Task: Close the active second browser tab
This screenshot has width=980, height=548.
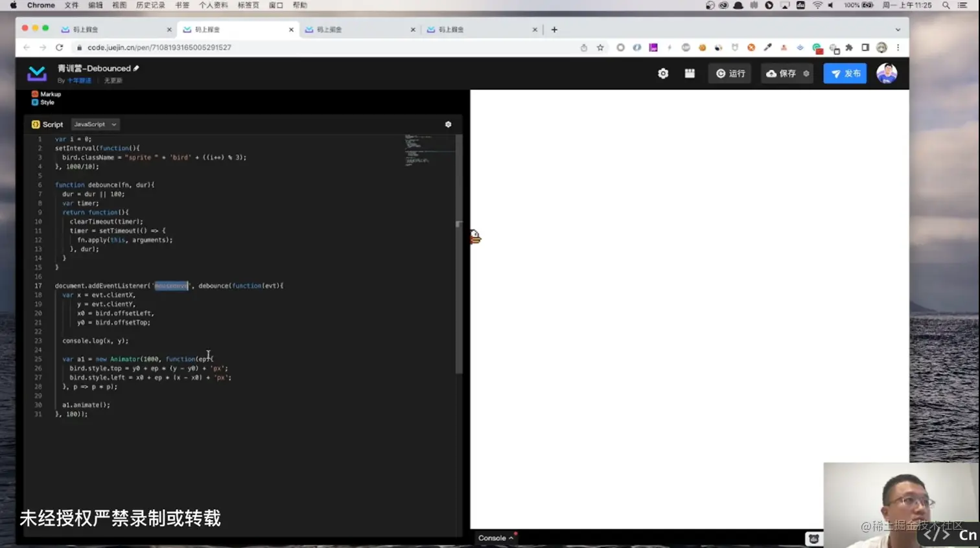Action: pos(291,30)
